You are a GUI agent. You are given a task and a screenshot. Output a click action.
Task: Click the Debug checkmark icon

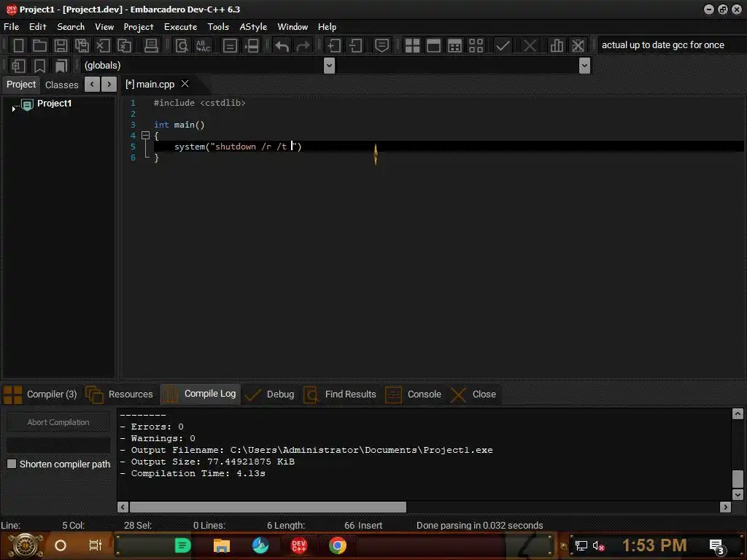pos(503,46)
